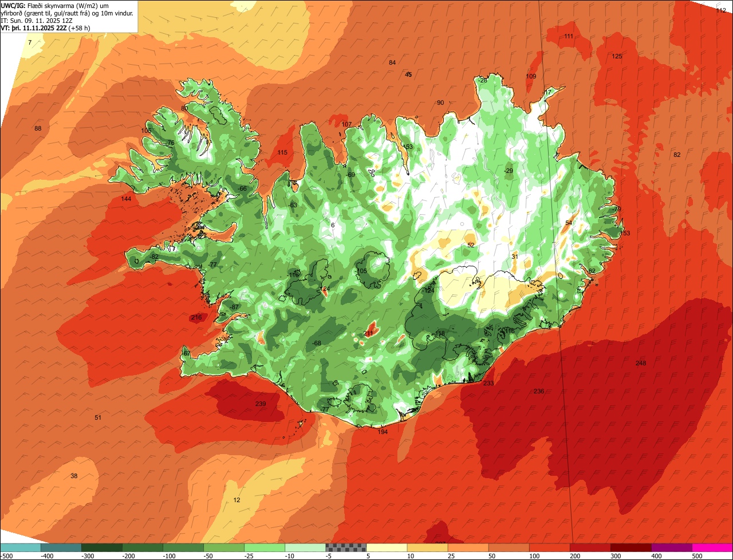Image resolution: width=733 pixels, height=560 pixels.
Task: Click the flux value 248 southeast of Iceland
Action: click(641, 363)
